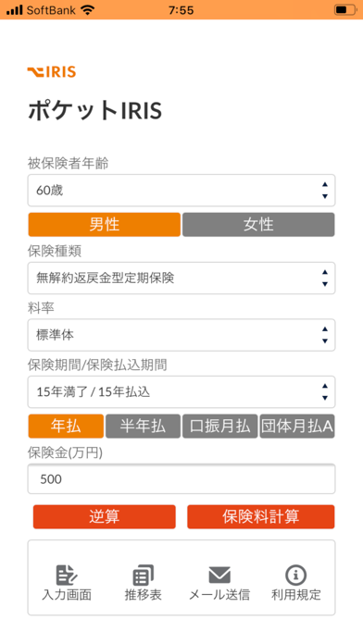Viewport: 363px width, 644px height.
Task: Tap the メール送信 envelope icon
Action: click(x=219, y=575)
